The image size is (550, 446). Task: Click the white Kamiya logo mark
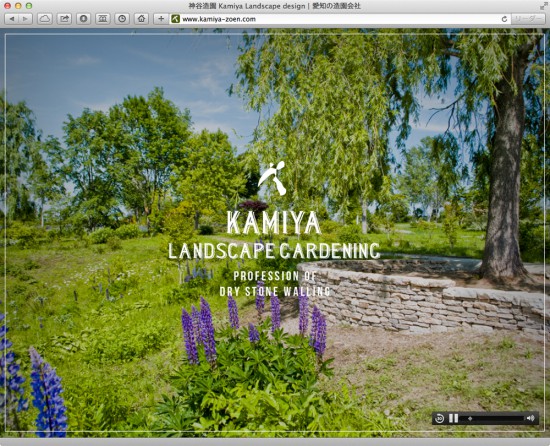point(272,178)
